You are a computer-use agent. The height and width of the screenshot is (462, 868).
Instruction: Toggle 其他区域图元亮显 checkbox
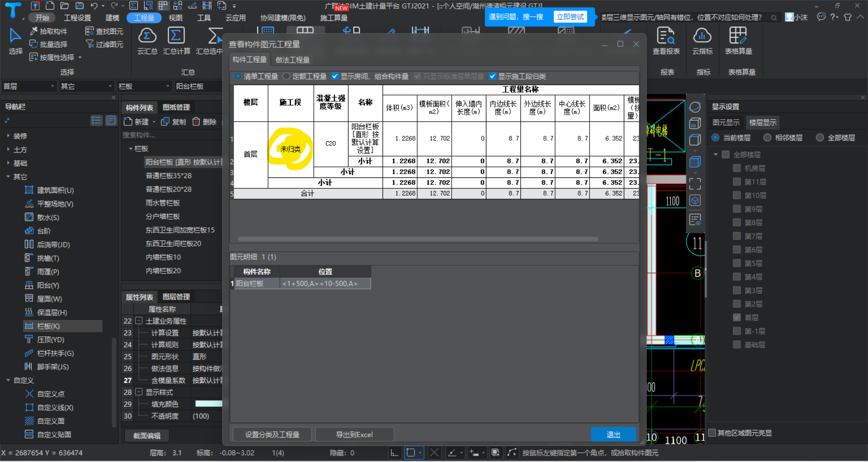(712, 433)
